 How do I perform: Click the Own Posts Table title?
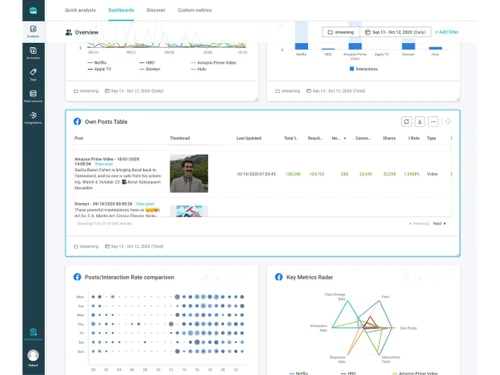[106, 122]
